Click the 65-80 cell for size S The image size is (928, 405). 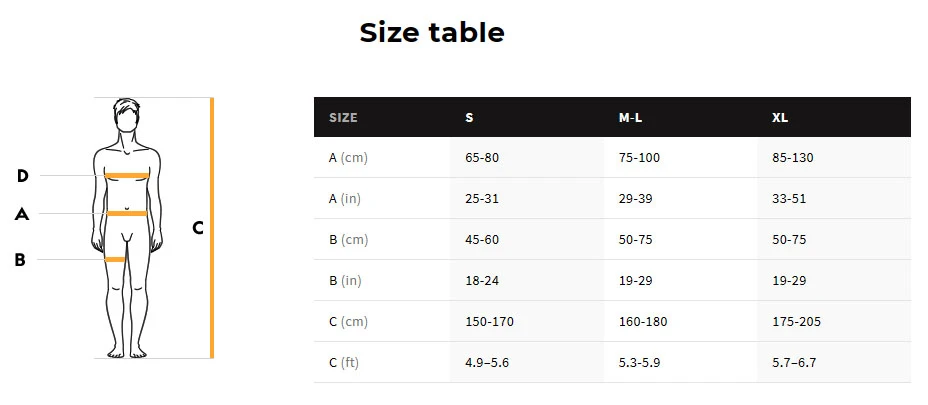point(482,158)
